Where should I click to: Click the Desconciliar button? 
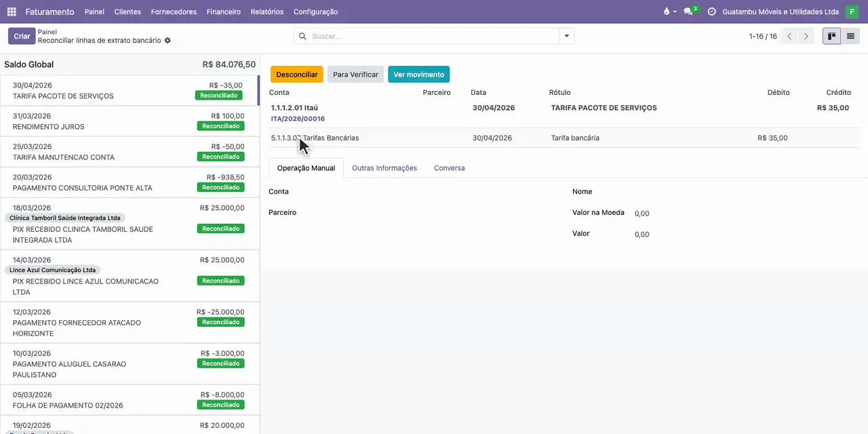click(297, 75)
